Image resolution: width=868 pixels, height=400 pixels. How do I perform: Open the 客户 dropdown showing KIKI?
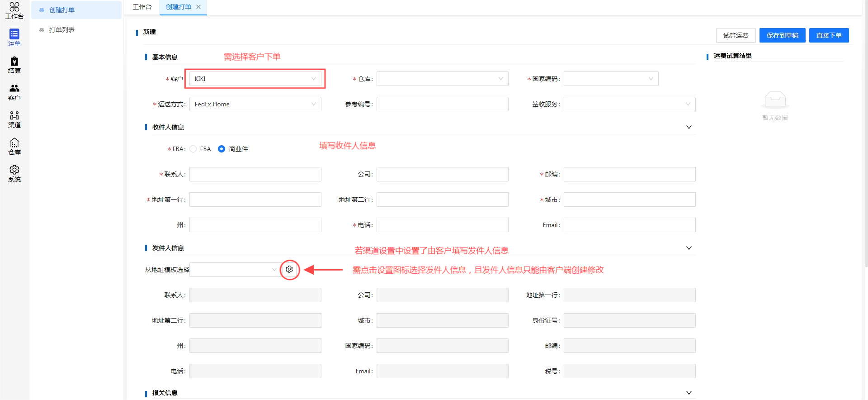click(255, 79)
